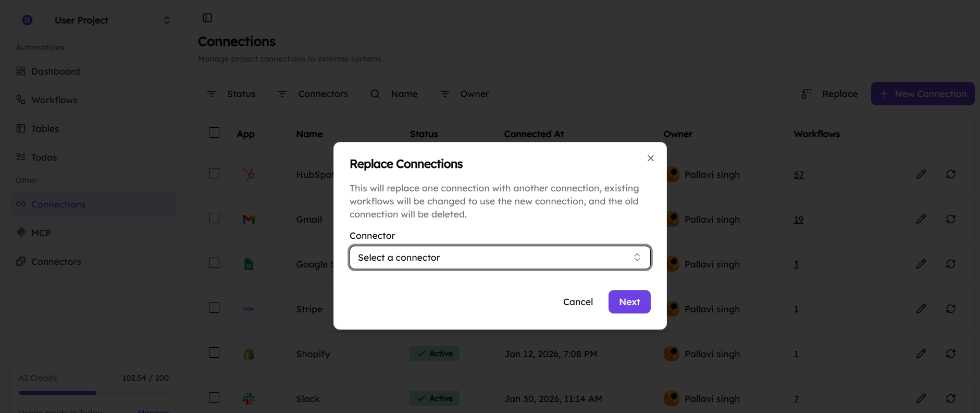The image size is (980, 413).
Task: Click the Slack app icon
Action: [x=249, y=399]
